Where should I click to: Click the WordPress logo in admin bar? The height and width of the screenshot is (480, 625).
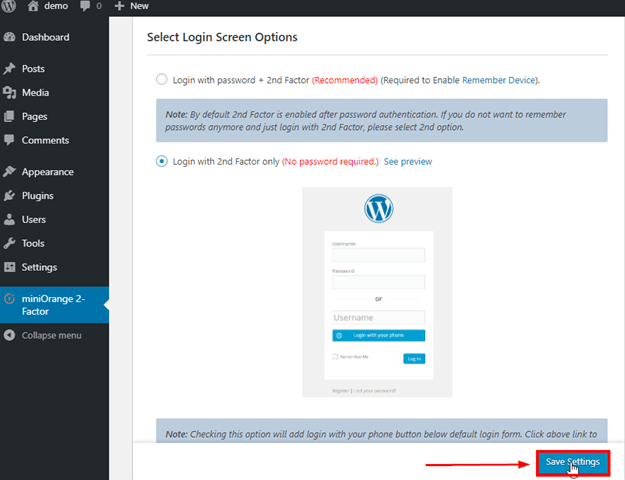(x=9, y=6)
